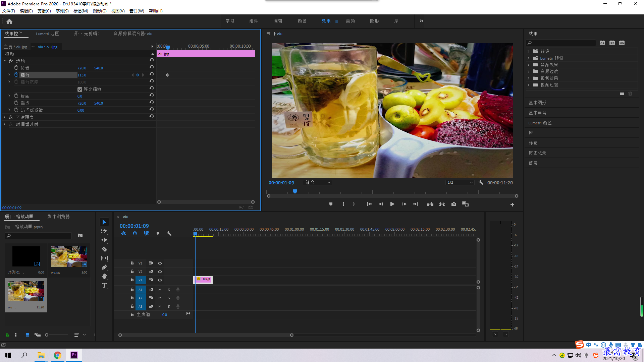
Task: Toggle V1 track output eye
Action: [160, 280]
